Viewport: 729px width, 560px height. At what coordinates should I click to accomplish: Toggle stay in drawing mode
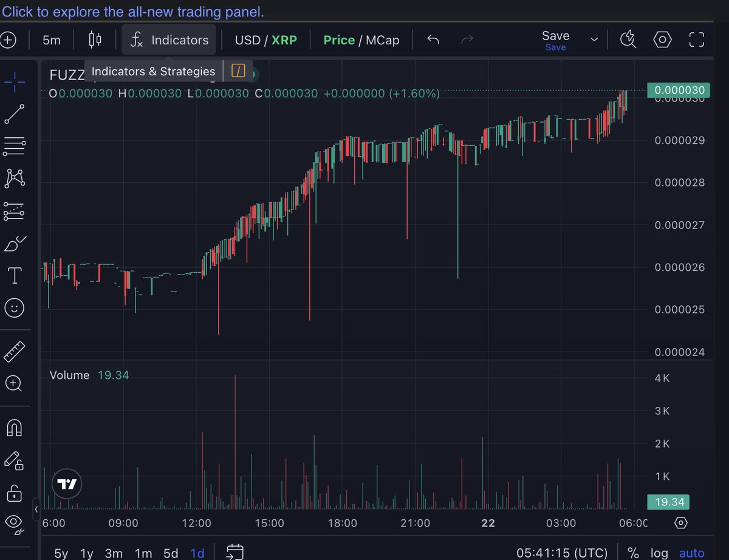pyautogui.click(x=14, y=461)
